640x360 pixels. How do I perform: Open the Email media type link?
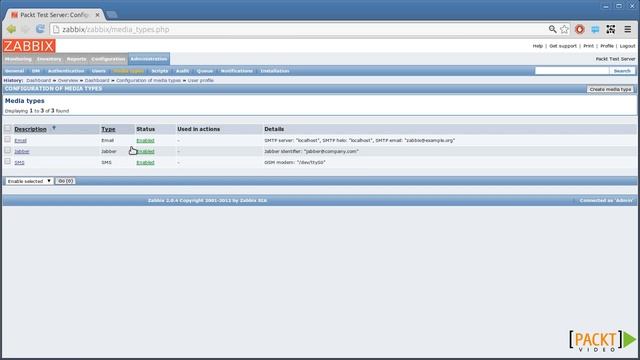tap(20, 140)
